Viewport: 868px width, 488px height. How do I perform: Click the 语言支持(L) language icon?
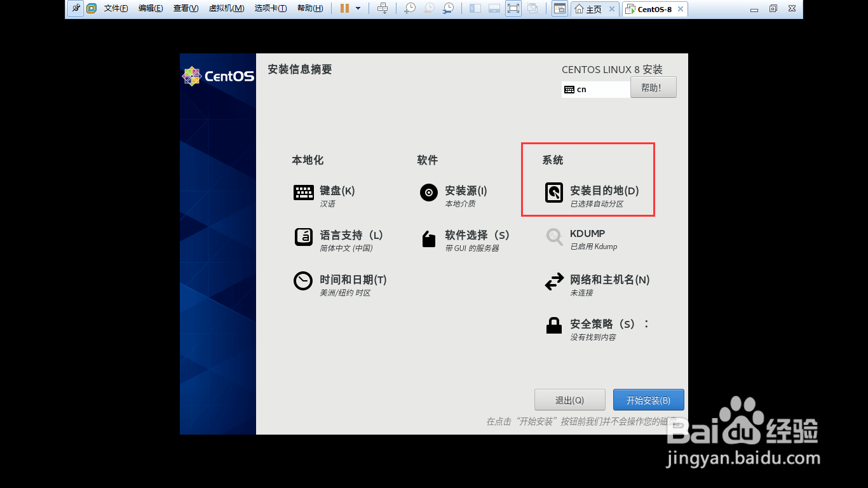[x=304, y=237]
